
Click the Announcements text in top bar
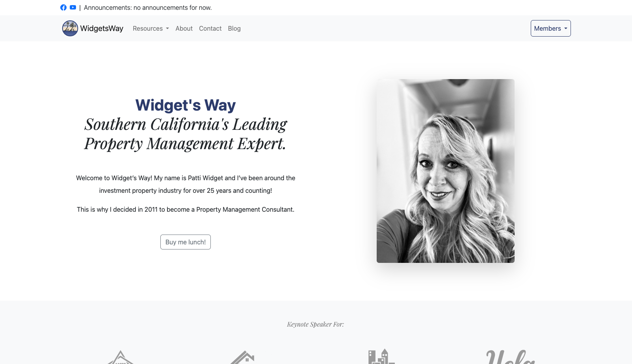coord(148,7)
